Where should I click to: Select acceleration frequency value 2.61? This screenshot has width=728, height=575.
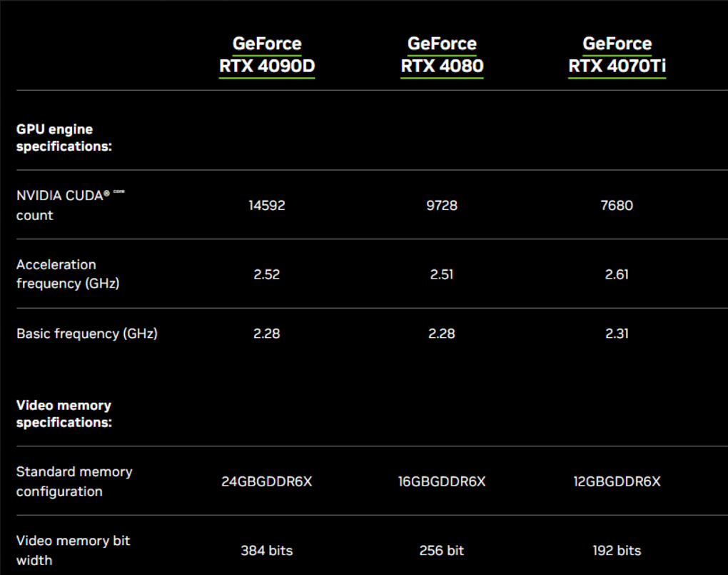[617, 274]
